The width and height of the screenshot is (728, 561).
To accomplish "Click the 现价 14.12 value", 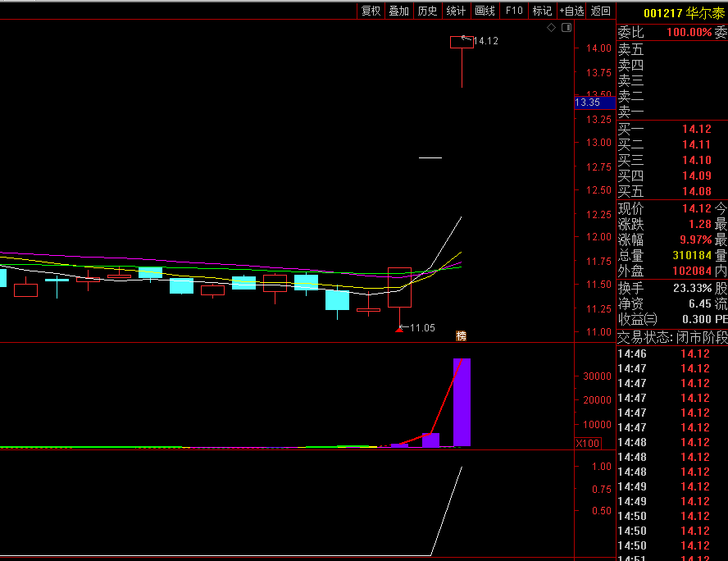I will pos(696,208).
